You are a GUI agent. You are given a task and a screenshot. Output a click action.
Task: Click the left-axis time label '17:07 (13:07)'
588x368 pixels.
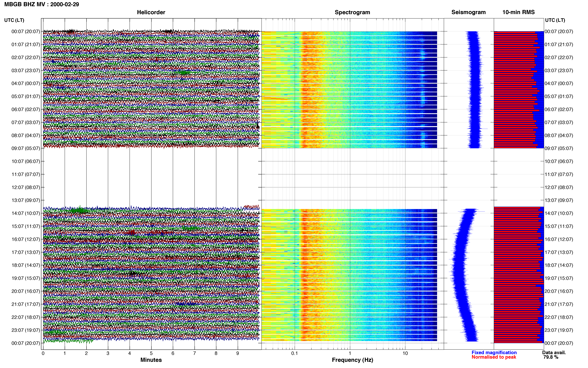pyautogui.click(x=26, y=252)
